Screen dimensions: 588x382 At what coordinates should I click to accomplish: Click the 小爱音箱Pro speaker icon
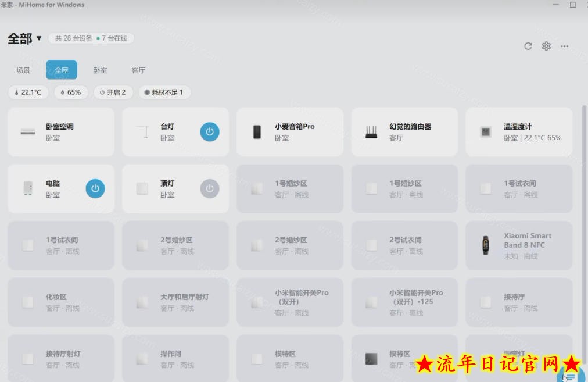tap(257, 132)
